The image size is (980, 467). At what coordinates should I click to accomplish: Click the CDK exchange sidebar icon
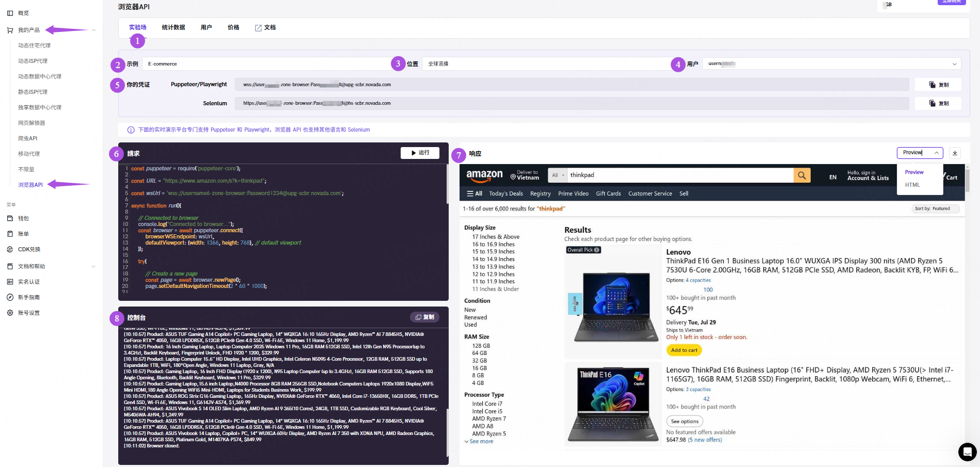[x=10, y=249]
